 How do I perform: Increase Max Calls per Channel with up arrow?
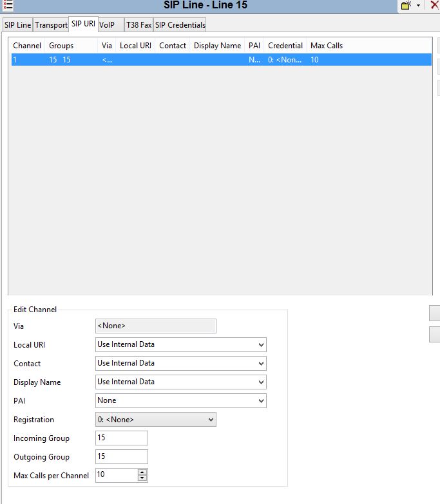(x=142, y=472)
